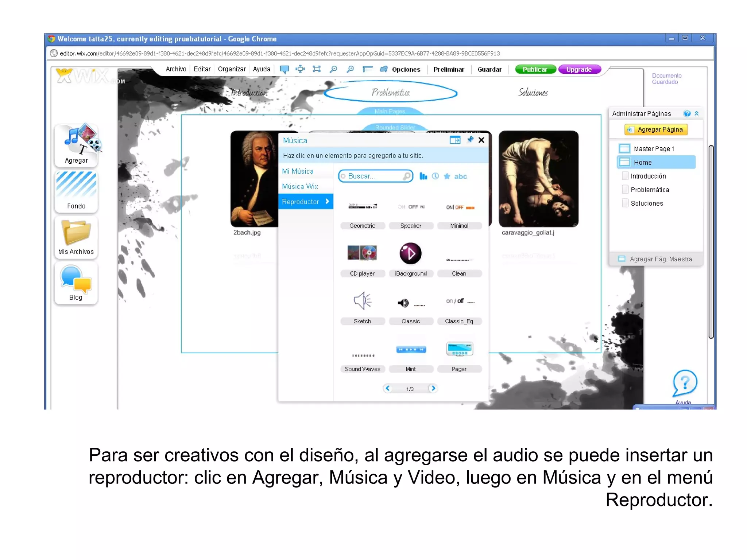Click the move arrows toolbar icon

[x=300, y=69]
